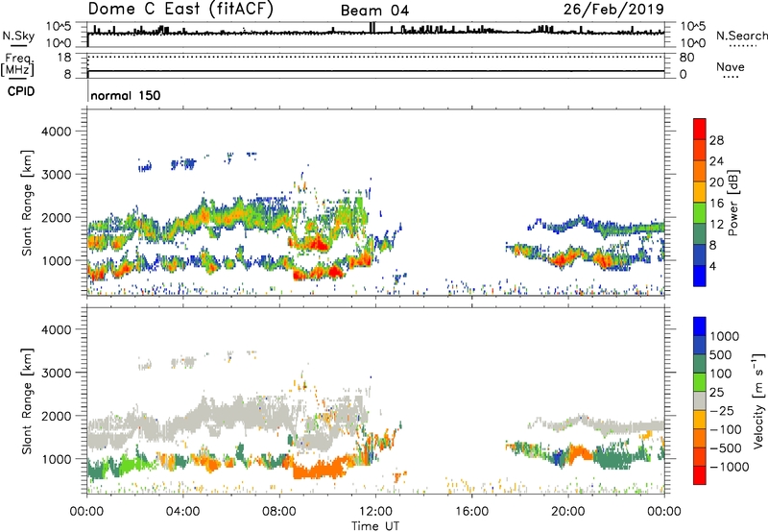Click the "3000" tick of velocity panel
Viewport: 768px width, 532px height.
point(56,373)
